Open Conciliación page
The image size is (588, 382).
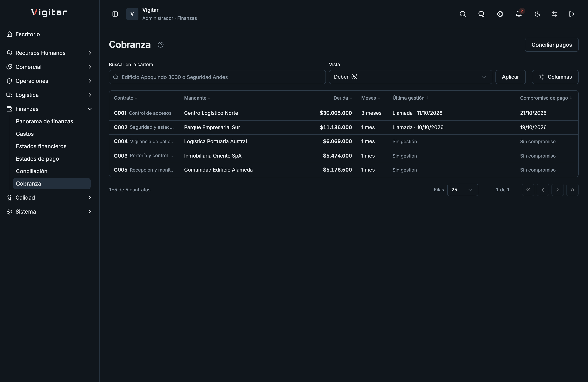point(52,171)
